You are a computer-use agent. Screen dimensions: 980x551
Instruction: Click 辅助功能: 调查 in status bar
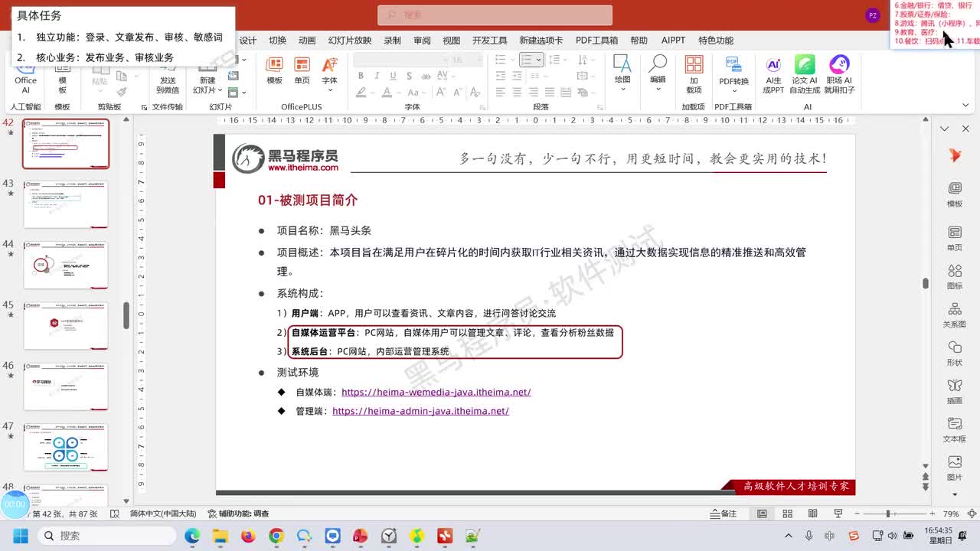click(x=238, y=514)
